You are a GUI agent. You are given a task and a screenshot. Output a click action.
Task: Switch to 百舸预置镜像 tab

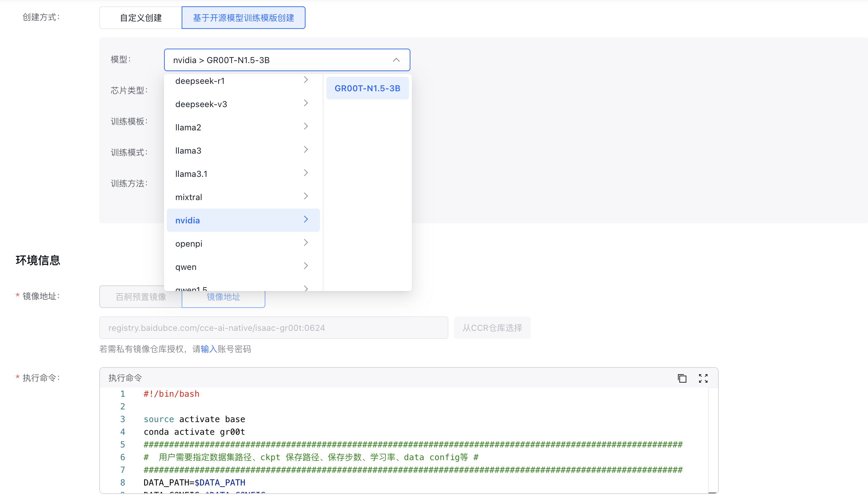point(141,297)
